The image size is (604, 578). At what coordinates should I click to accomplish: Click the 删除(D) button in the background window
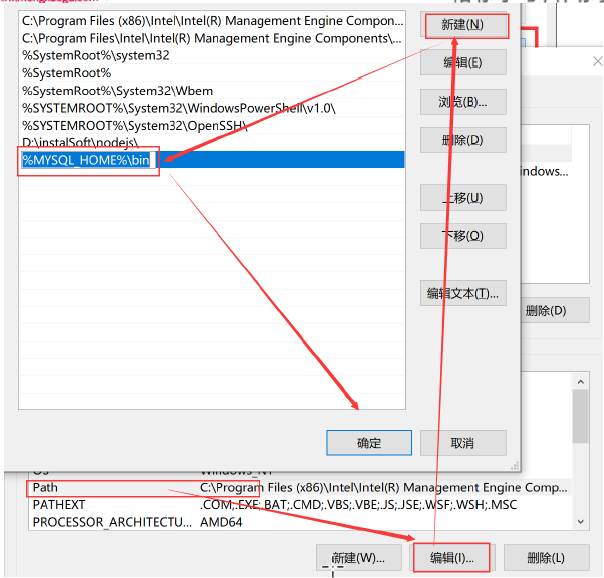(x=555, y=310)
